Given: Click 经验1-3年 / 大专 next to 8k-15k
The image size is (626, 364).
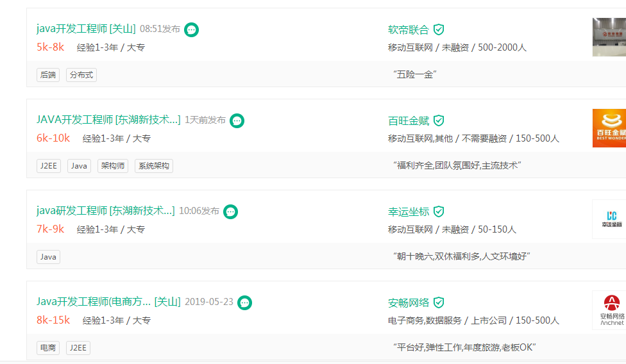Looking at the screenshot, I should point(117,320).
